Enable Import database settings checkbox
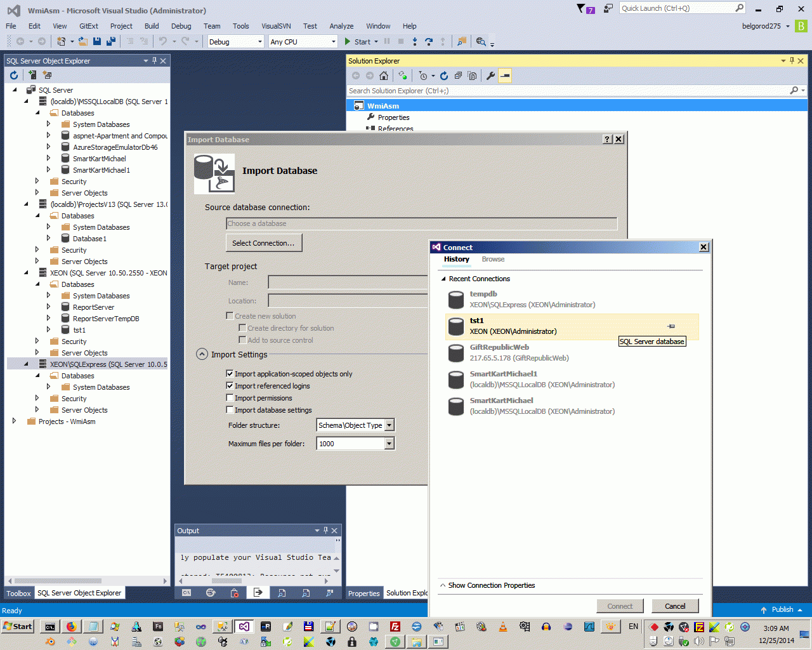This screenshot has width=812, height=650. (230, 410)
